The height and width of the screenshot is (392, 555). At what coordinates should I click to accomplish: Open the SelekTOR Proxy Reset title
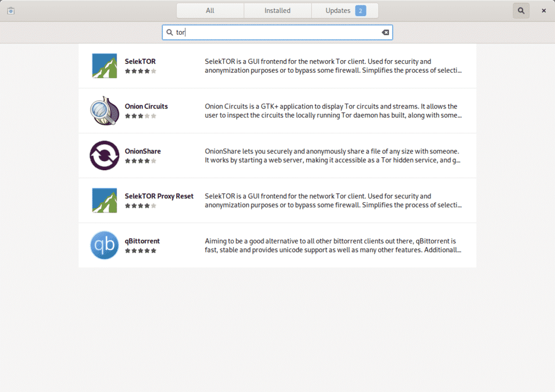pos(159,196)
